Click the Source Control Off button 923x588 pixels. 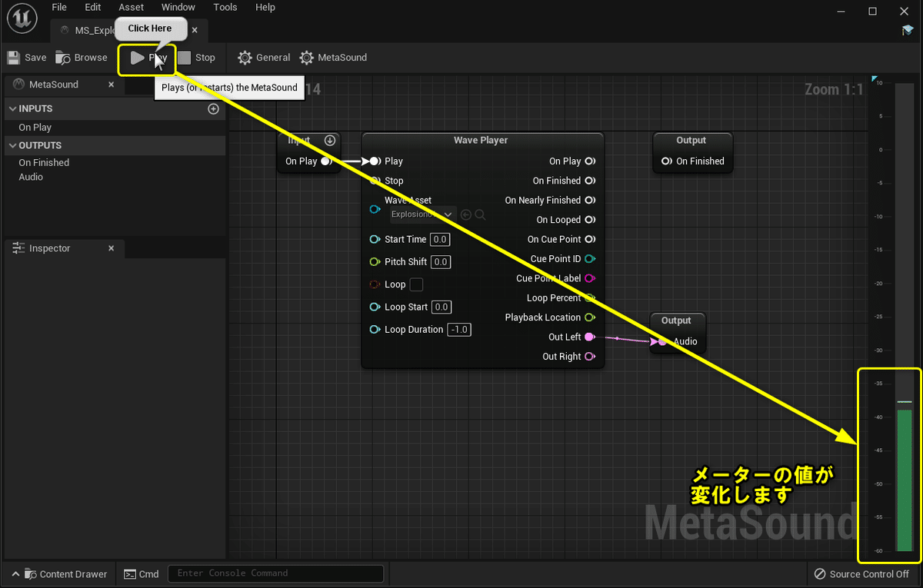pyautogui.click(x=862, y=574)
